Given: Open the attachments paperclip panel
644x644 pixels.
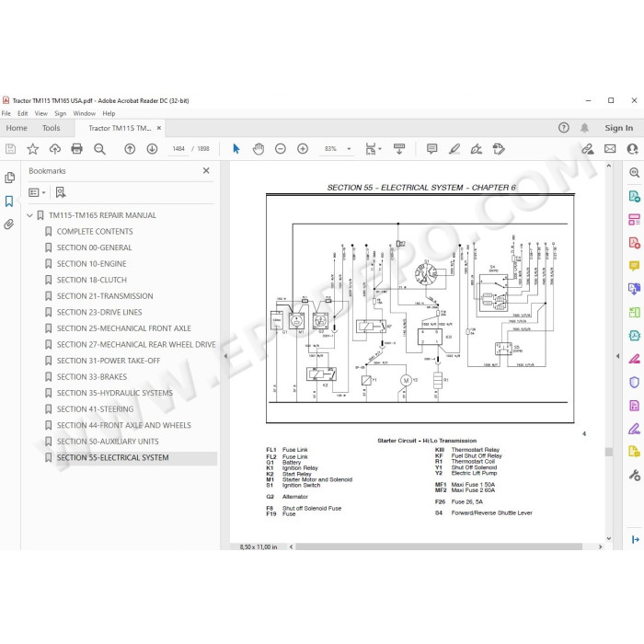Looking at the screenshot, I should tap(9, 224).
